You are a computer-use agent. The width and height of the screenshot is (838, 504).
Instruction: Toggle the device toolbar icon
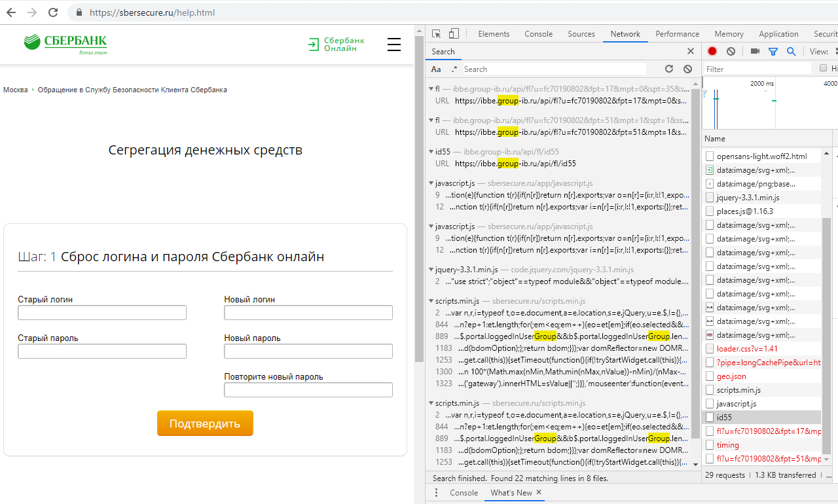[454, 34]
